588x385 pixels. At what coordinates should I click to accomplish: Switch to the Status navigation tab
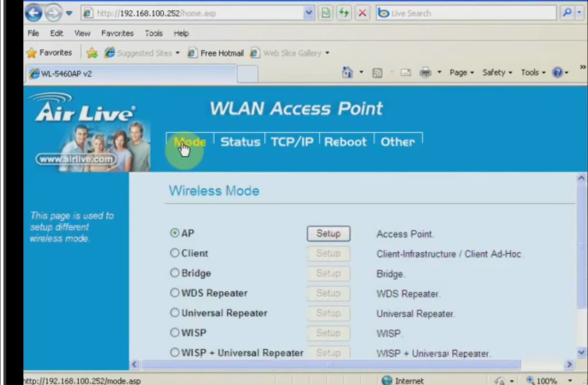pos(240,142)
